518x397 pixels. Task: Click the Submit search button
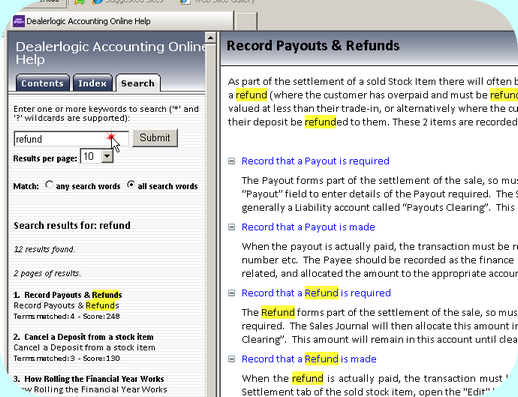point(155,138)
